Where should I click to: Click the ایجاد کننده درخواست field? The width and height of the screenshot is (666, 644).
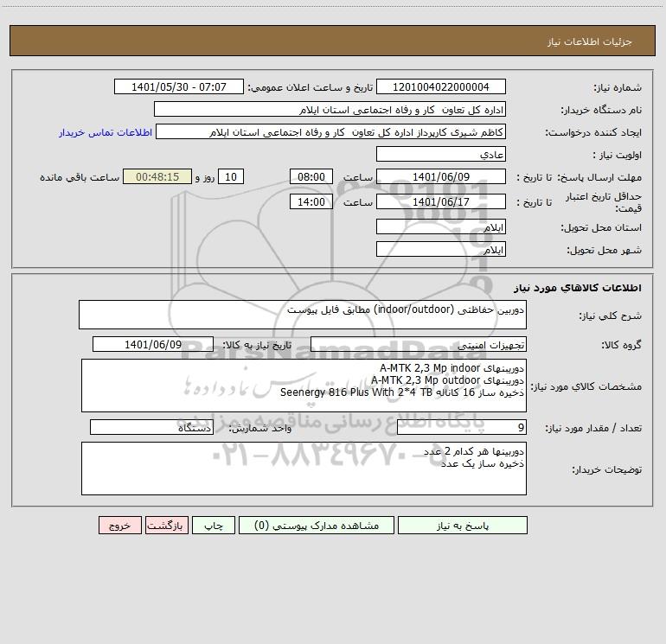tap(331, 132)
